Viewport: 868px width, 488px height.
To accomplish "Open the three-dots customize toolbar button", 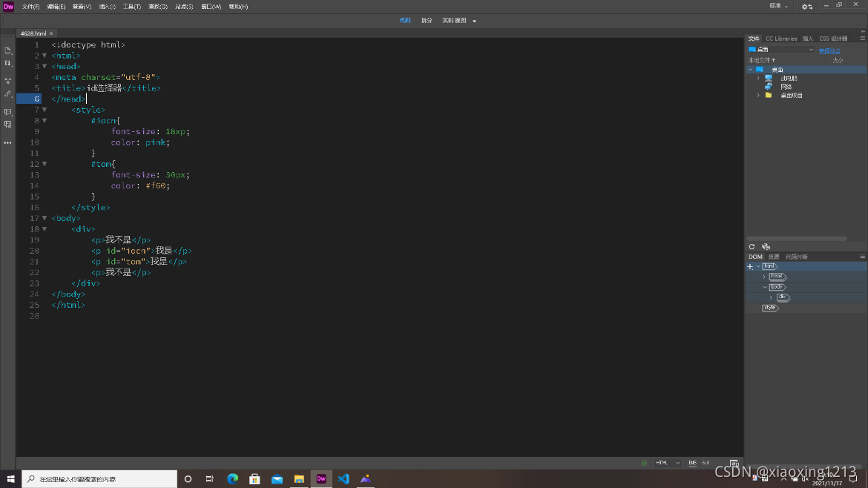I will pyautogui.click(x=7, y=142).
